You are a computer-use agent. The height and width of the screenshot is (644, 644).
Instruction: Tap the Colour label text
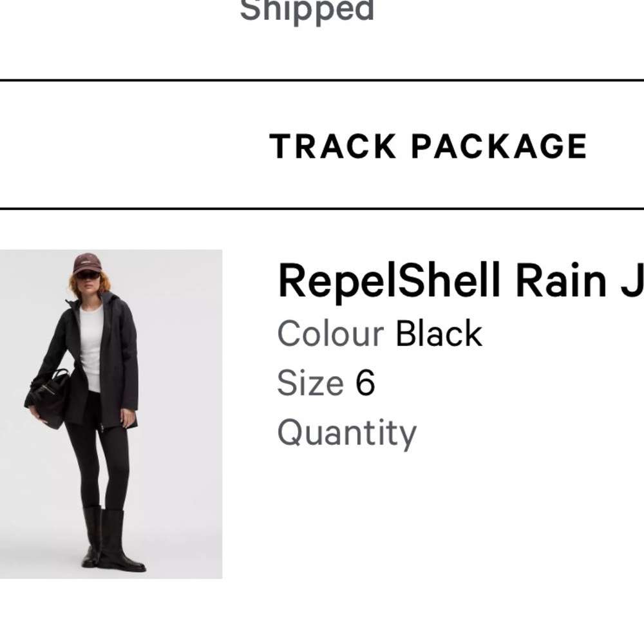click(x=328, y=333)
